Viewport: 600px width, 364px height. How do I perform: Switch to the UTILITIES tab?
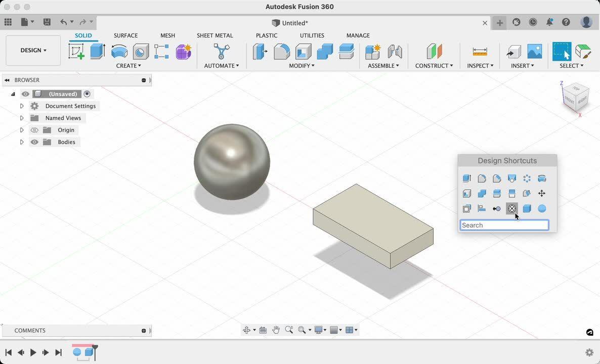pos(312,35)
